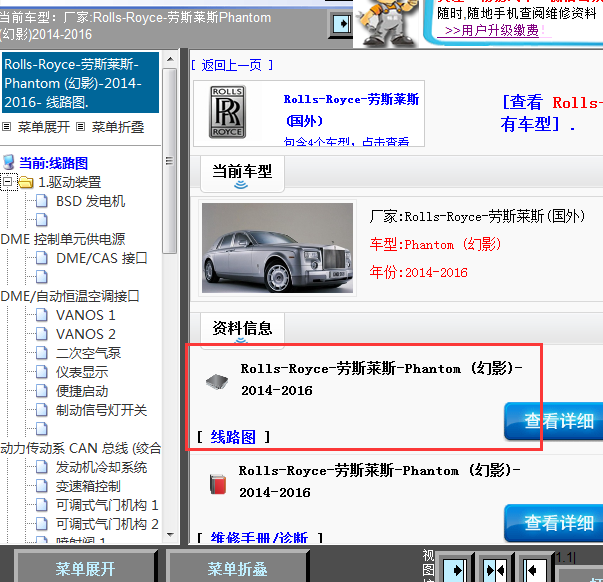Open 二次空气泵 diagram

pos(88,353)
